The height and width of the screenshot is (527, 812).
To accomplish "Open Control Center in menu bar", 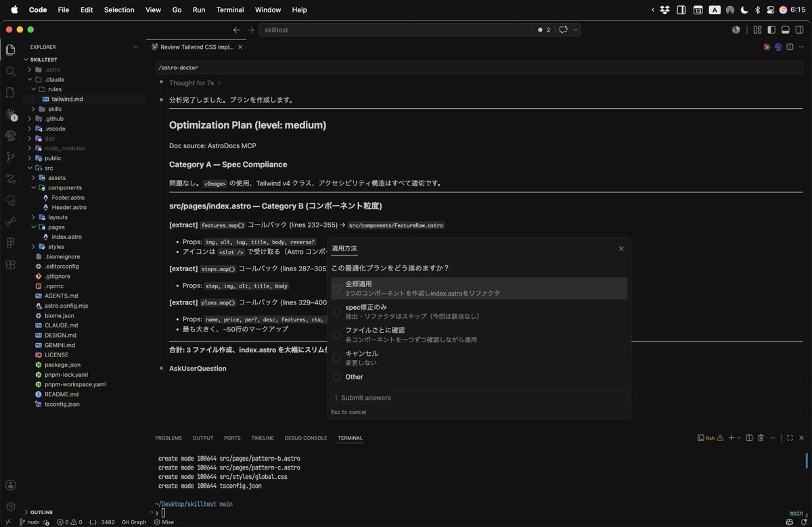I will tap(770, 10).
